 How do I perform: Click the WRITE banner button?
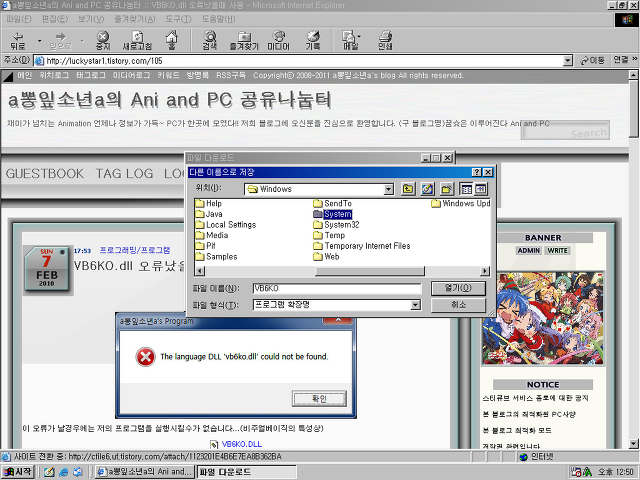click(558, 251)
